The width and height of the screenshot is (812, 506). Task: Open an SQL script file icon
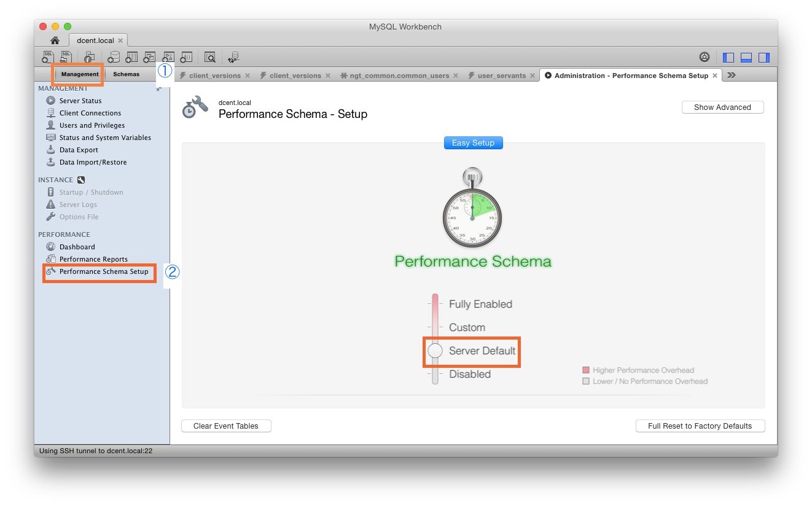pyautogui.click(x=65, y=57)
